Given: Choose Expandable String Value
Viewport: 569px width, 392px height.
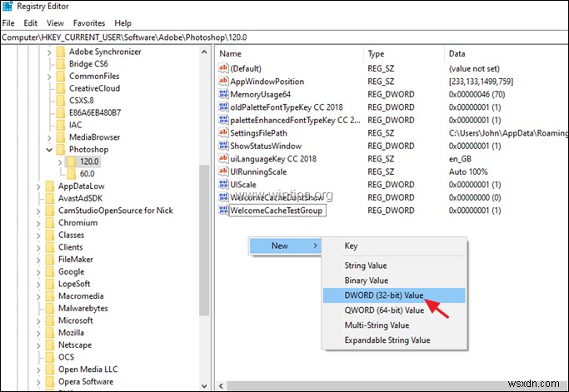Looking at the screenshot, I should [x=394, y=340].
